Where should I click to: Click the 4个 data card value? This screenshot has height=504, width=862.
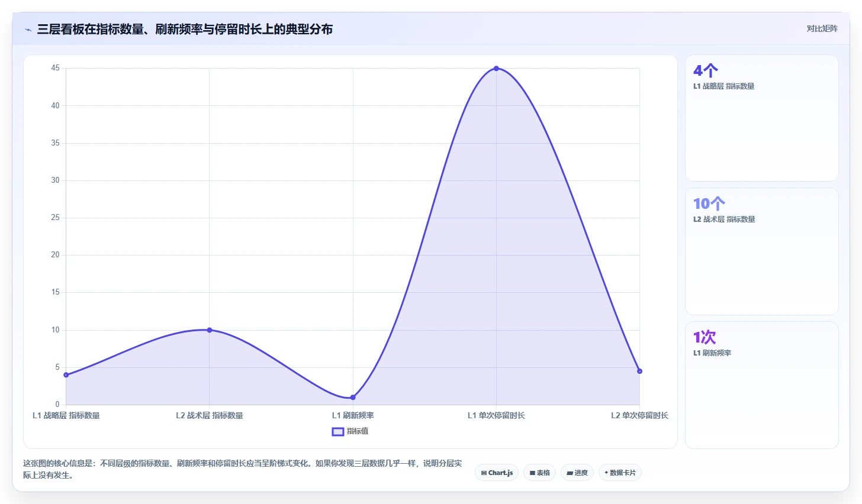point(706,71)
